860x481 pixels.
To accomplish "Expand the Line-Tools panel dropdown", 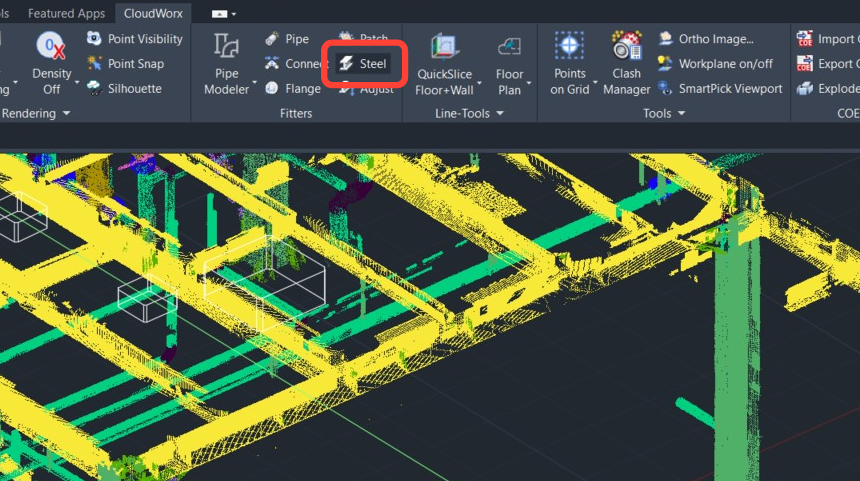I will pos(500,114).
